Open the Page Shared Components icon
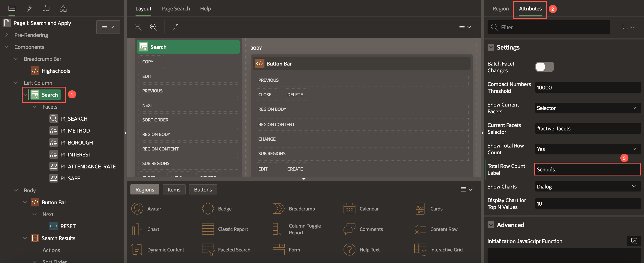 [x=63, y=9]
